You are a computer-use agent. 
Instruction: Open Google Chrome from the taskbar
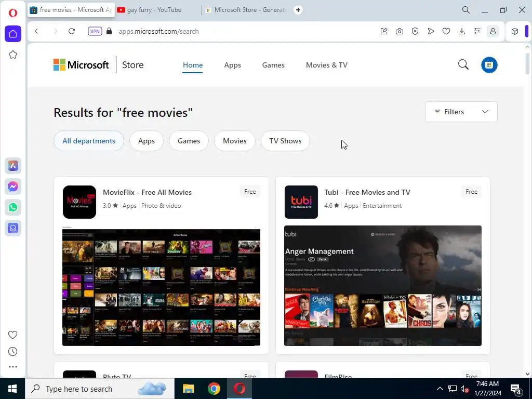pyautogui.click(x=214, y=389)
